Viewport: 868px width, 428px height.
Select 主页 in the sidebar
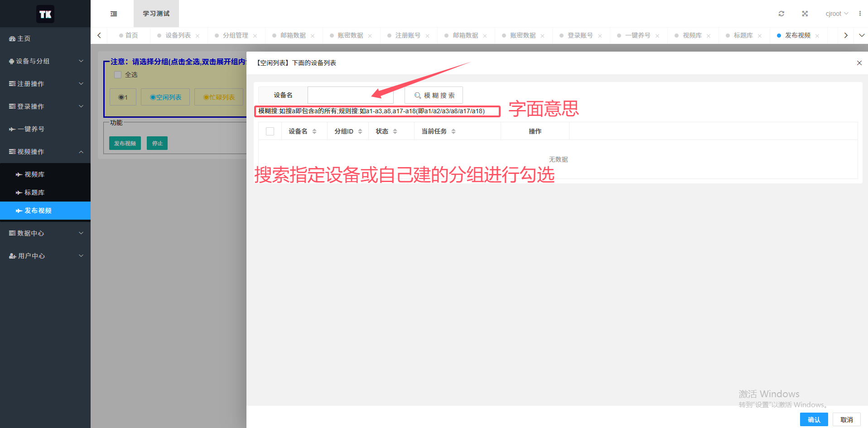[x=23, y=38]
